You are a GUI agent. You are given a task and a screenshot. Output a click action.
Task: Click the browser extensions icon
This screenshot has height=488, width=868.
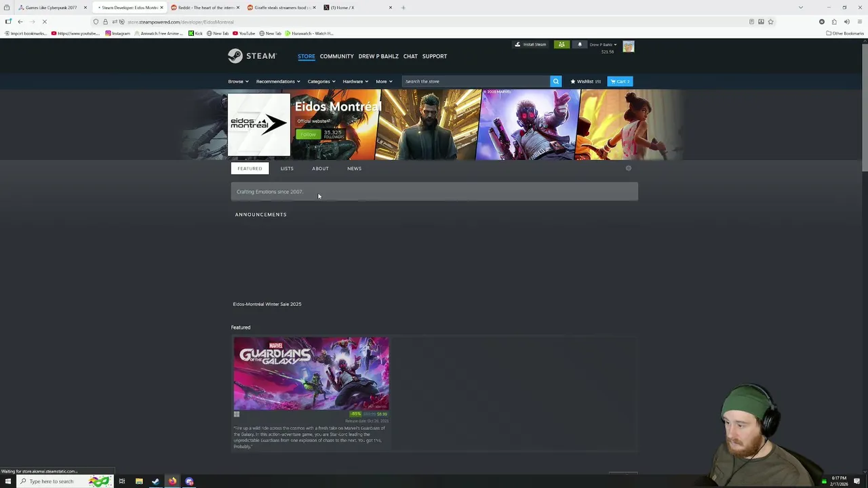tap(834, 22)
